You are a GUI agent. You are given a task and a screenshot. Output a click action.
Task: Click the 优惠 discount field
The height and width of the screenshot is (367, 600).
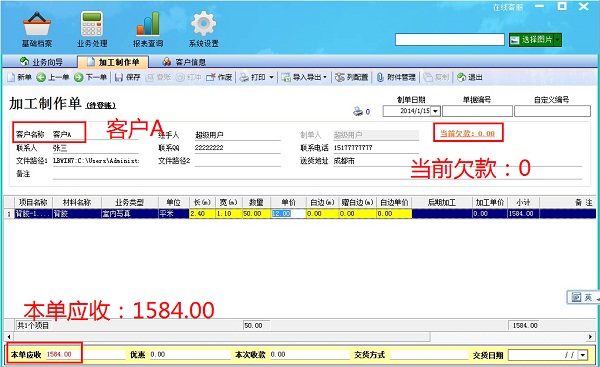click(x=190, y=355)
